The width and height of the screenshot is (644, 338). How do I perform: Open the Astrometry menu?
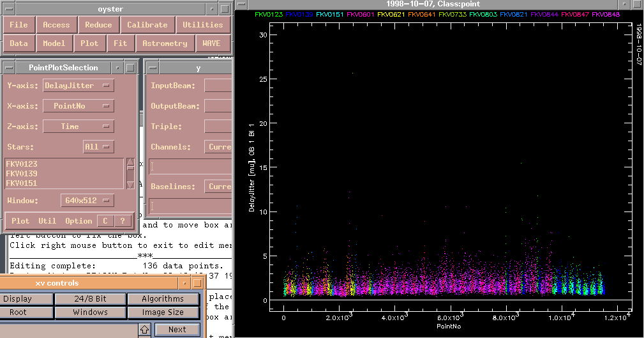coord(165,43)
